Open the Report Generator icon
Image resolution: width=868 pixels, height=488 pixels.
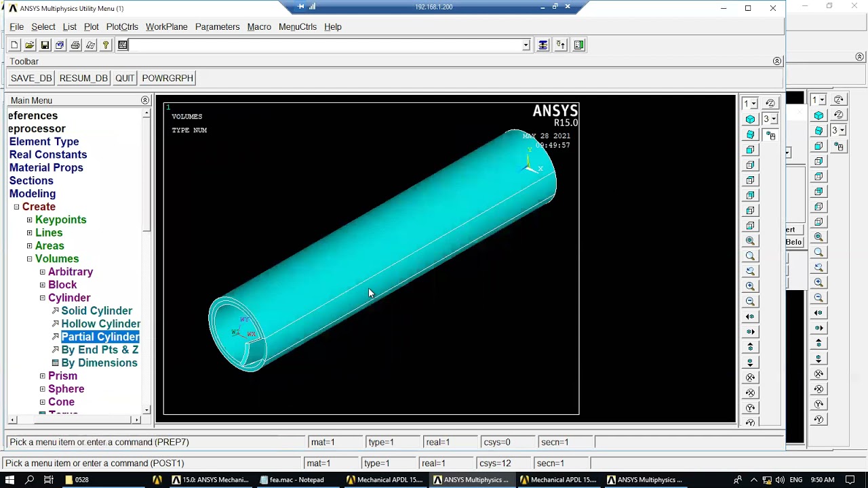point(90,45)
